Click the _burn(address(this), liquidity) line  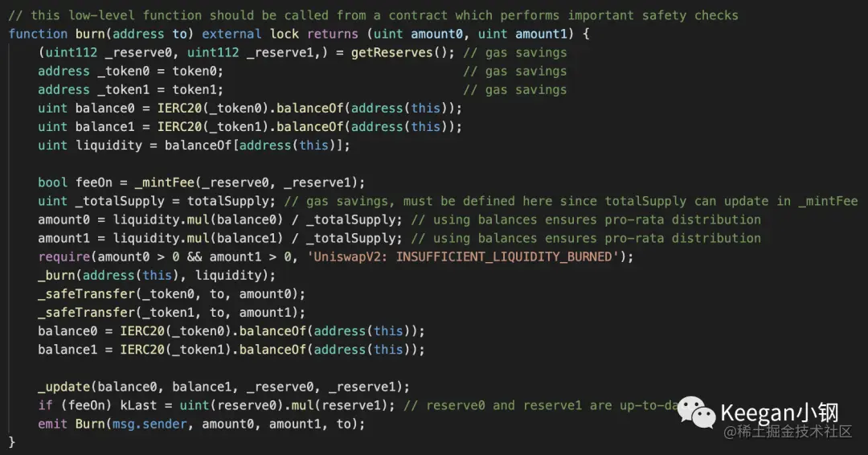click(x=157, y=276)
